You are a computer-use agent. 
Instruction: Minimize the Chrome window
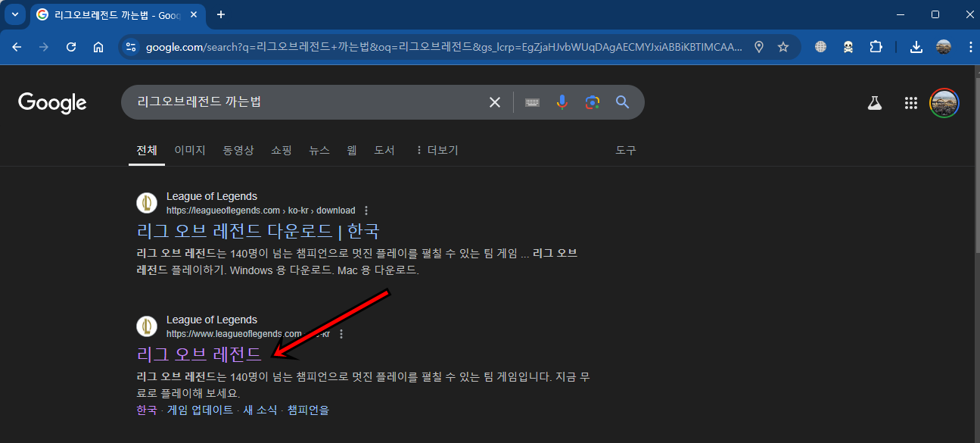coord(901,14)
